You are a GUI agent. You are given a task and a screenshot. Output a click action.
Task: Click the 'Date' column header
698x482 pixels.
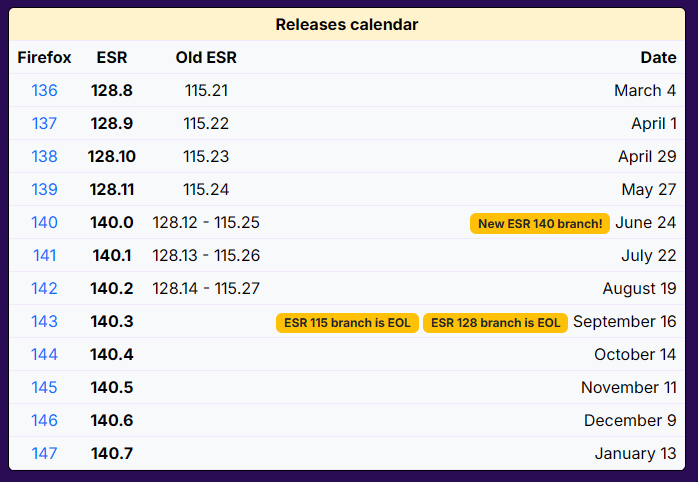point(658,58)
